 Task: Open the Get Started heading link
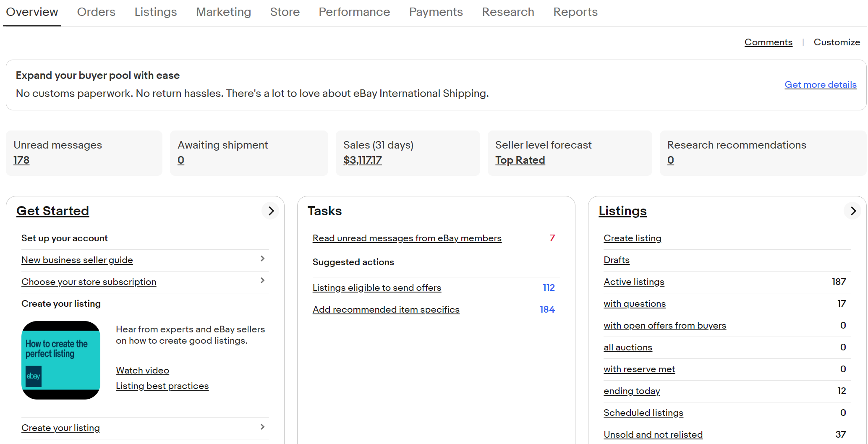52,211
